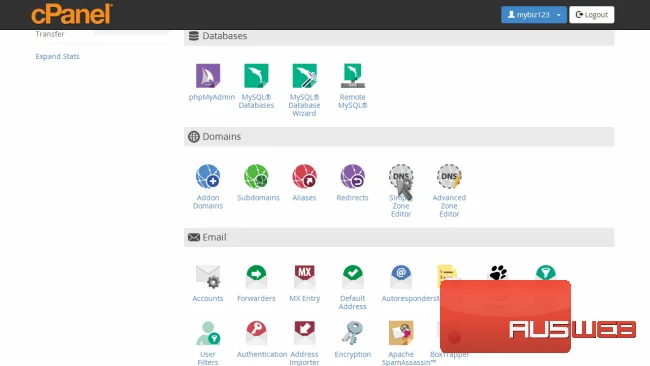Open Remote MySQL
The image size is (650, 366).
(352, 86)
